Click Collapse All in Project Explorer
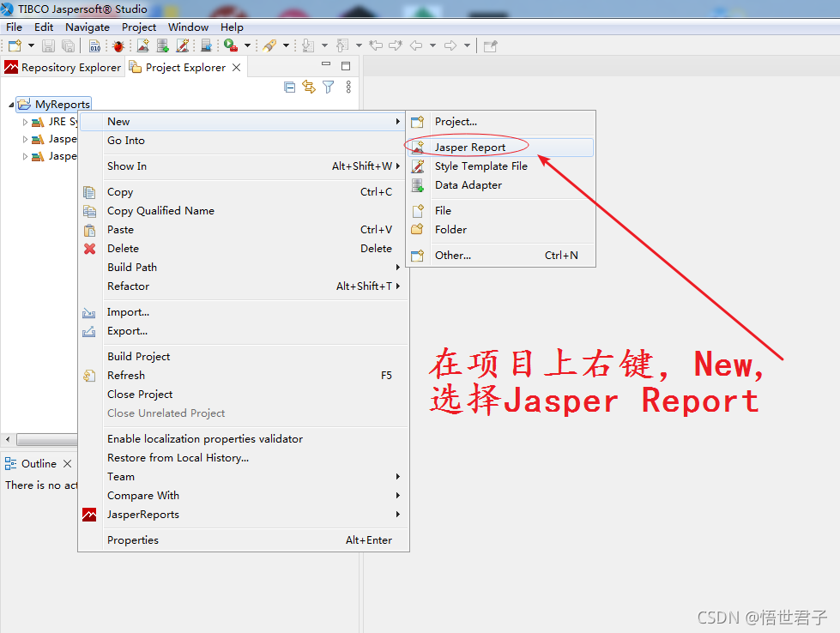Image resolution: width=840 pixels, height=633 pixels. click(x=290, y=87)
